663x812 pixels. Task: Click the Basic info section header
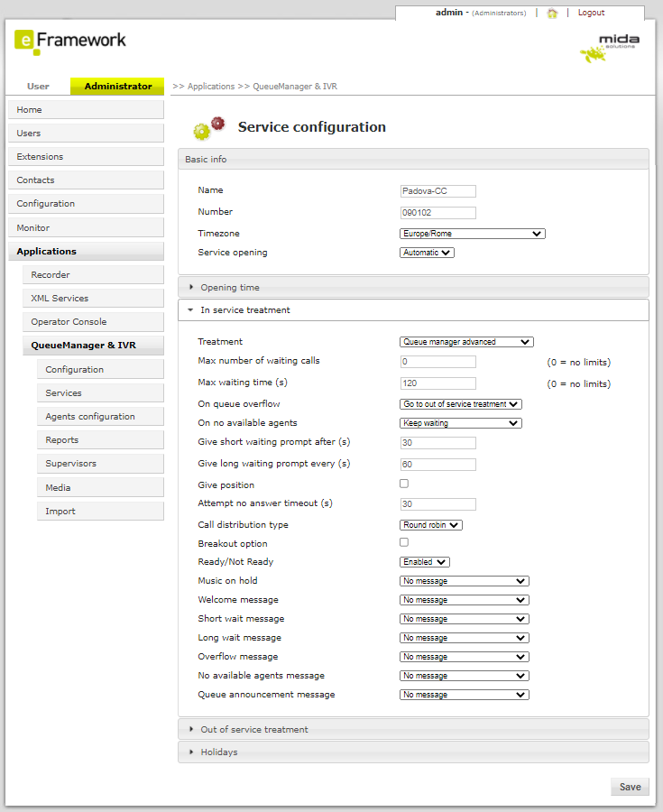click(413, 159)
